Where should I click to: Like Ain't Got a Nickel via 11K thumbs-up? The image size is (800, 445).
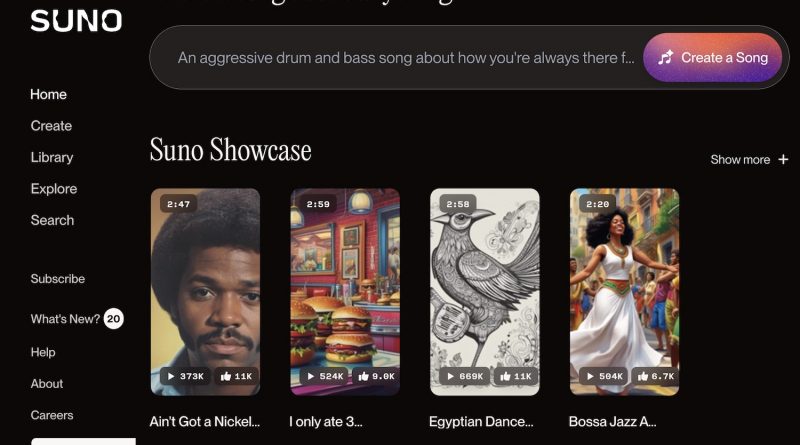pos(236,377)
